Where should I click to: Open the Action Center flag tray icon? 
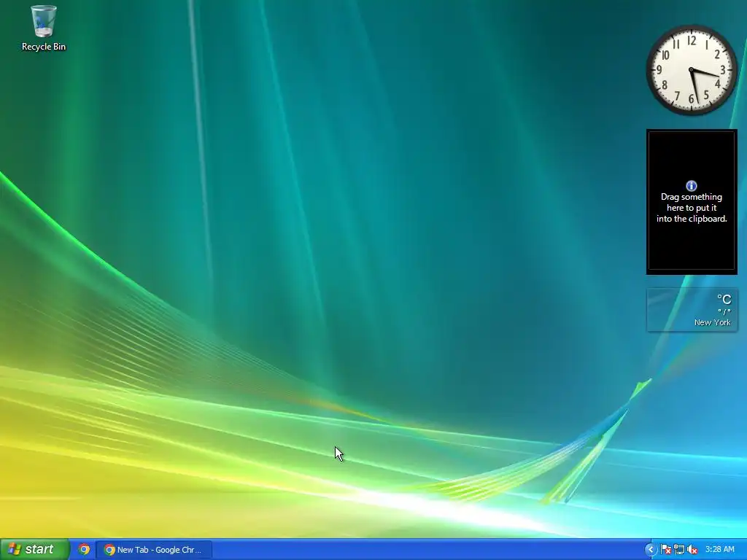(666, 550)
